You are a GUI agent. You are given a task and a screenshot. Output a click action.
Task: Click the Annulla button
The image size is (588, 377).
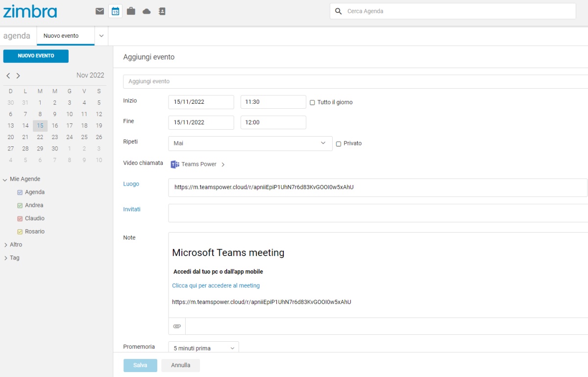[180, 365]
